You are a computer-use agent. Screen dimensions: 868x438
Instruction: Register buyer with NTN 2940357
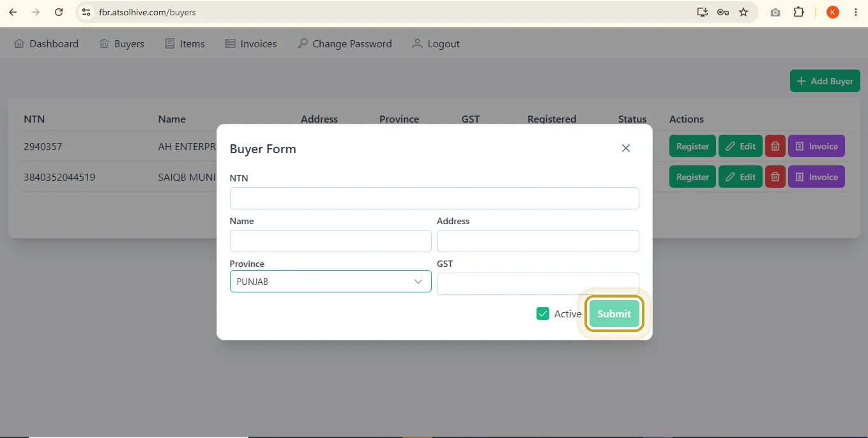click(692, 146)
